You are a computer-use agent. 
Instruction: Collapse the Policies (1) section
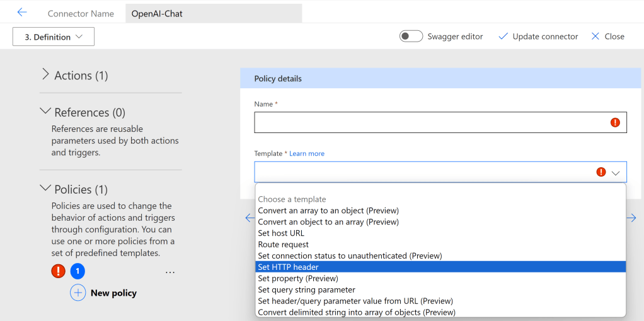pyautogui.click(x=45, y=189)
